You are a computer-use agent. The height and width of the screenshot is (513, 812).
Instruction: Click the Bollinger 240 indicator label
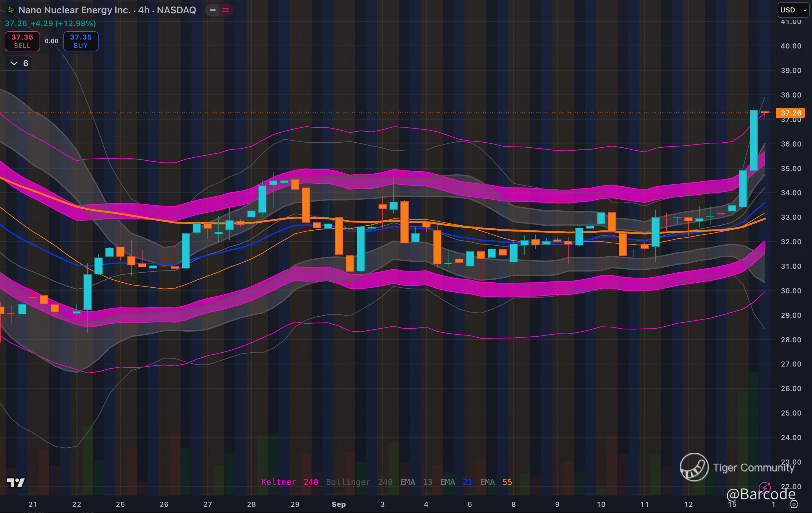(x=359, y=482)
